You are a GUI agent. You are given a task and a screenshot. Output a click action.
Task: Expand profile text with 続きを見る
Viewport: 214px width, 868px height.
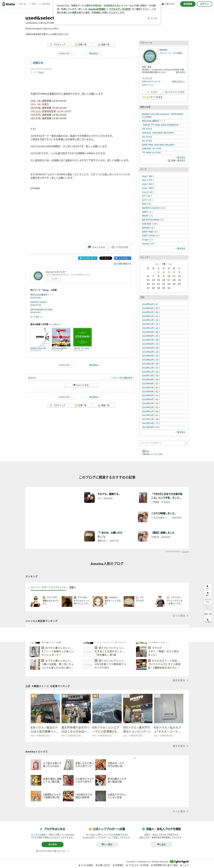181,72
